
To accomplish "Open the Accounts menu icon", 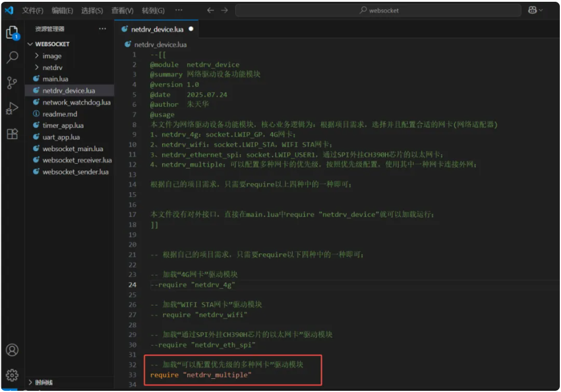I will coord(12,350).
